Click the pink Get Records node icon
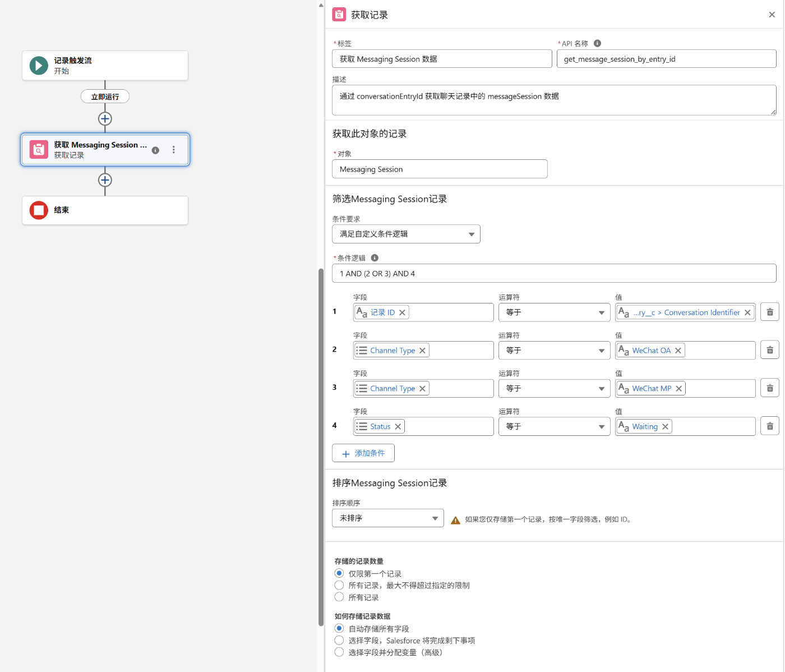The width and height of the screenshot is (785, 672). click(39, 150)
